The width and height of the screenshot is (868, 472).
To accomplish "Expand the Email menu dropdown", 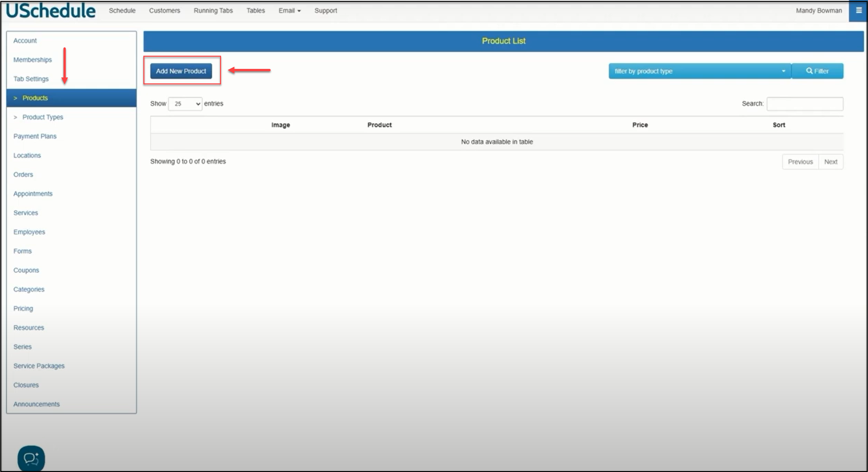I will pyautogui.click(x=289, y=11).
